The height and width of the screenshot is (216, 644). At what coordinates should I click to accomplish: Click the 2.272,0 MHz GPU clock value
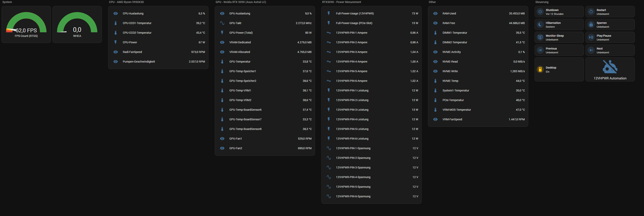coord(304,23)
